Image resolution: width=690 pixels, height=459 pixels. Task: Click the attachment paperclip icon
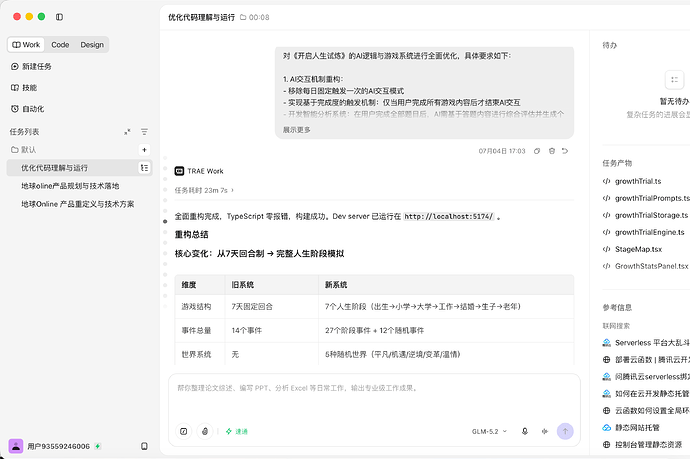coord(205,431)
